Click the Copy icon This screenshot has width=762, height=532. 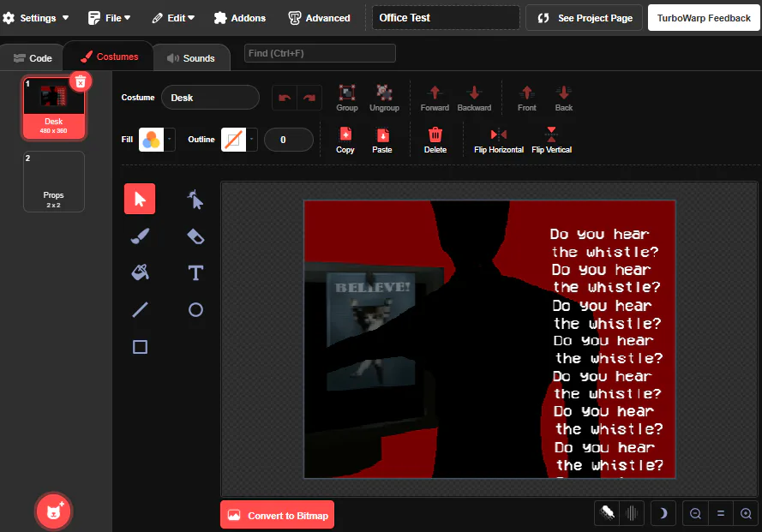coord(345,140)
